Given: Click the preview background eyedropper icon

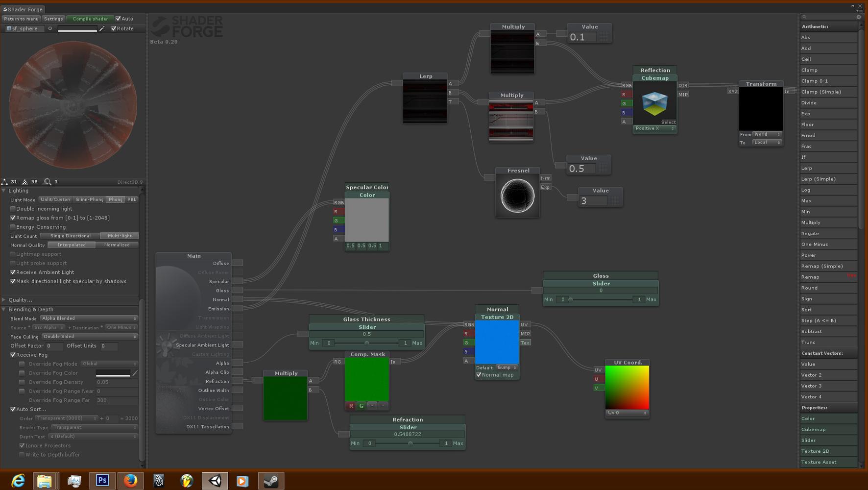Looking at the screenshot, I should tap(102, 28).
